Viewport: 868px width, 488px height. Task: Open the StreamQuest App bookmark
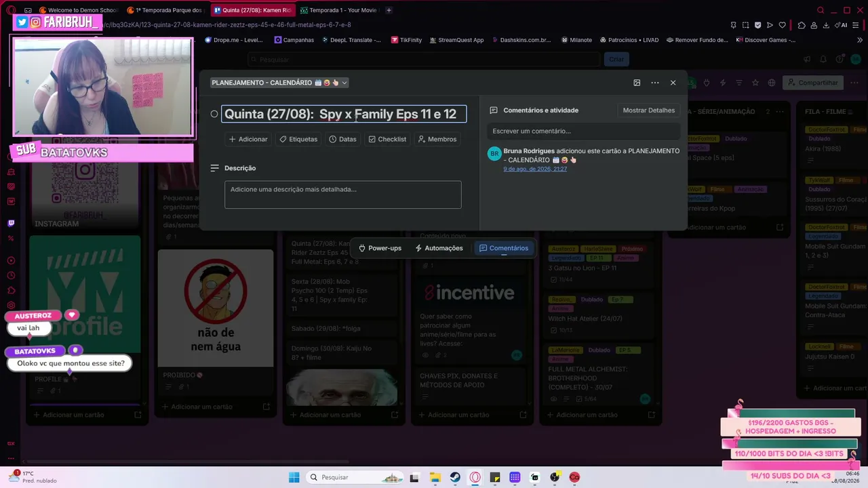pyautogui.click(x=456, y=40)
